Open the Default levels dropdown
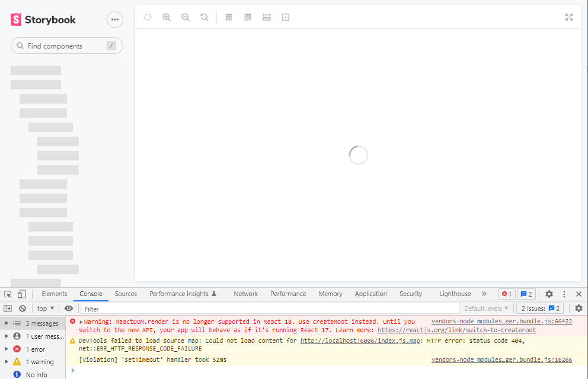Viewport: 588px width, 379px height. pyautogui.click(x=486, y=308)
